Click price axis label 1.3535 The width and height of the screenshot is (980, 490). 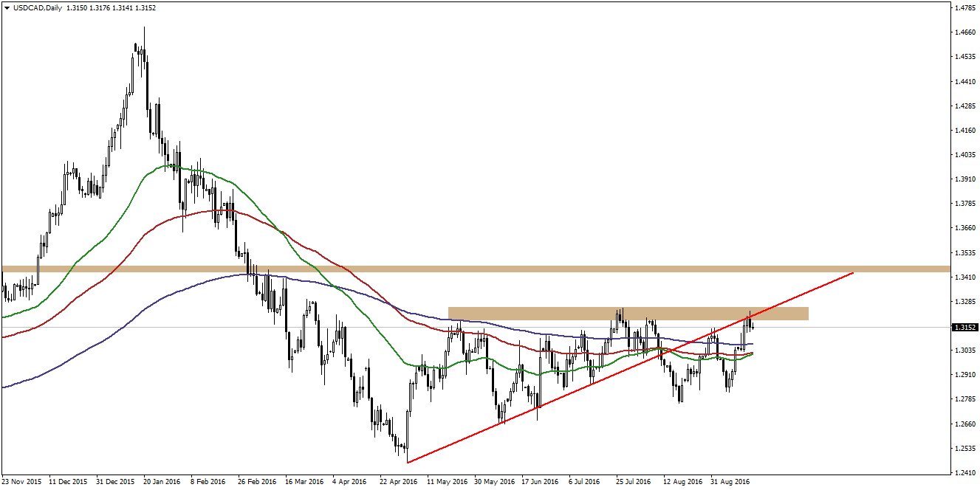(x=966, y=253)
